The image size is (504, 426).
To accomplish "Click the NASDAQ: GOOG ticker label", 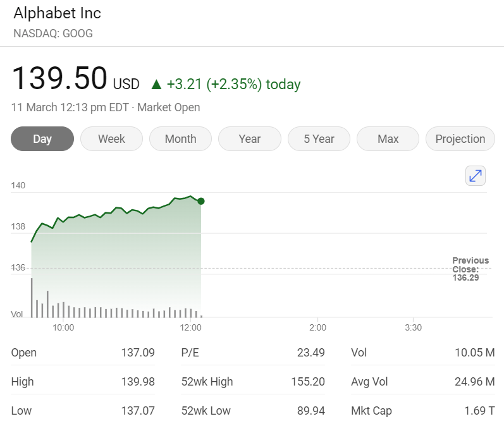I will (53, 33).
